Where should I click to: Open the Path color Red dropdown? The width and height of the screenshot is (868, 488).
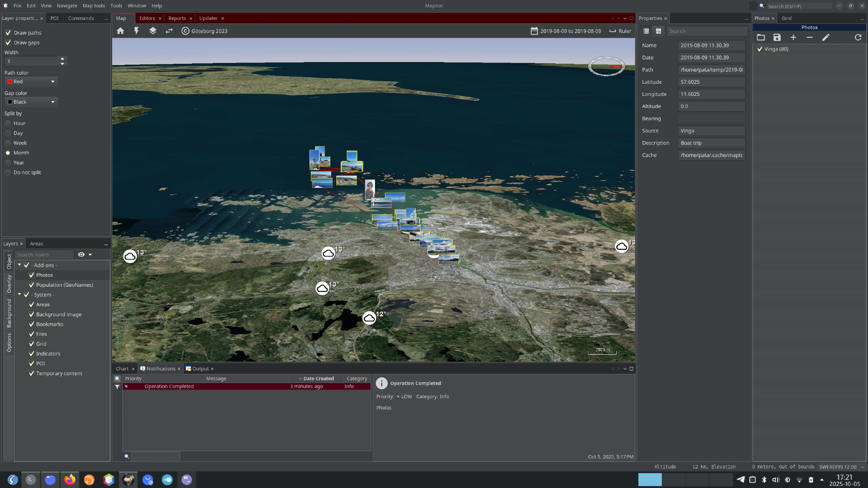(x=31, y=82)
